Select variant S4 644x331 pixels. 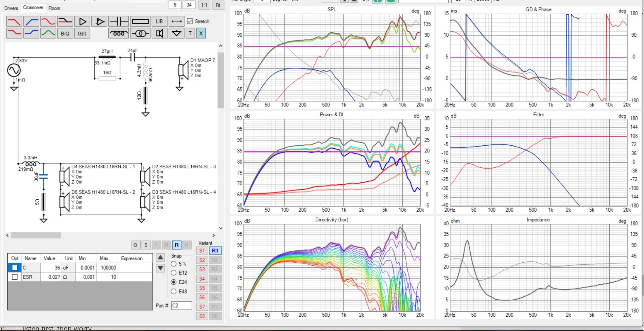(x=202, y=279)
